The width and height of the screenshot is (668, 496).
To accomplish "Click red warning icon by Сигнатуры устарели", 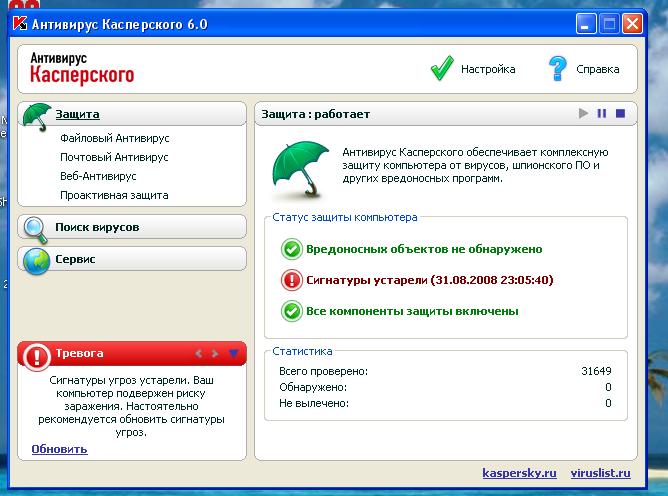I will (x=292, y=280).
